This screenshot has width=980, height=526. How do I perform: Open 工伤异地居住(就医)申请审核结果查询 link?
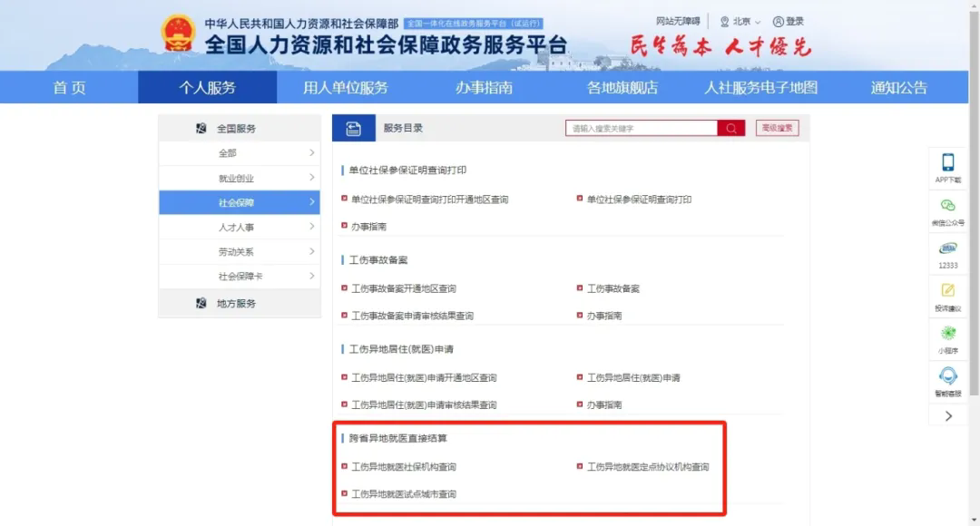tap(424, 404)
